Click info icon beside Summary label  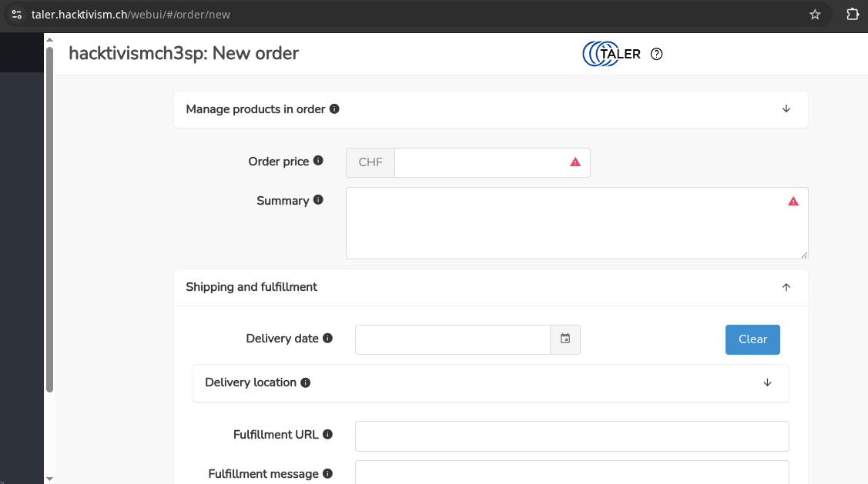click(x=318, y=200)
